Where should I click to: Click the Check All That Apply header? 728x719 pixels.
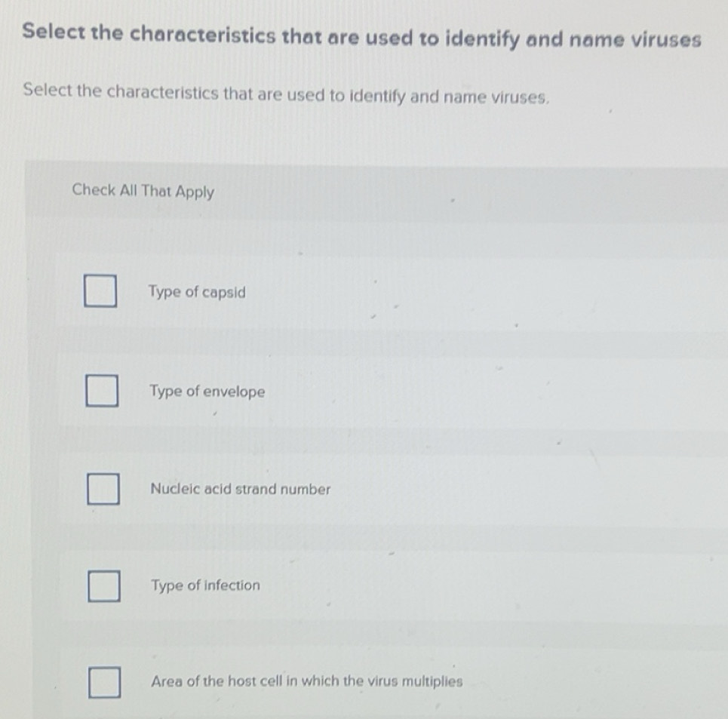(143, 192)
